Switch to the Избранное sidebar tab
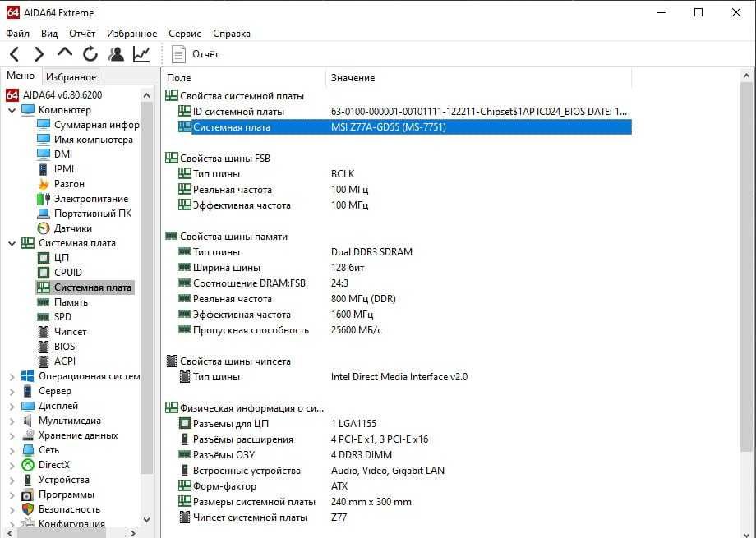The image size is (756, 538). coord(71,76)
